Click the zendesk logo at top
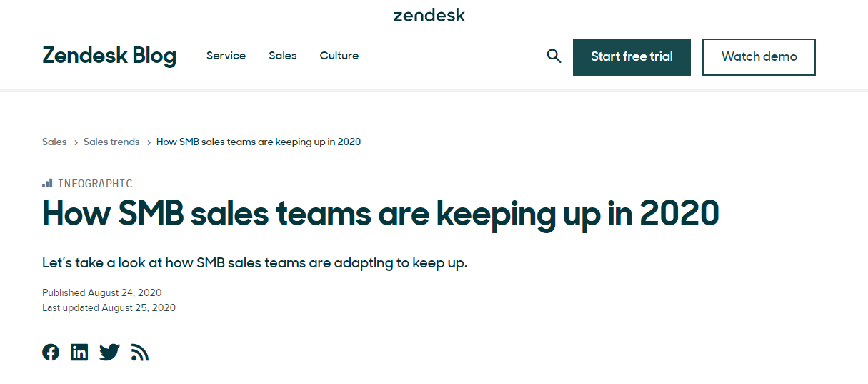 [x=429, y=15]
